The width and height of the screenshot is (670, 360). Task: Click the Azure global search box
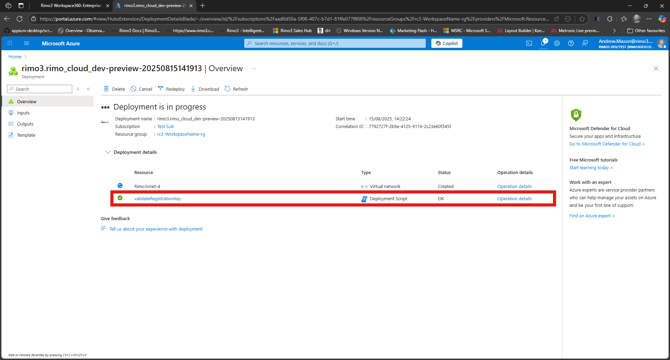(335, 43)
